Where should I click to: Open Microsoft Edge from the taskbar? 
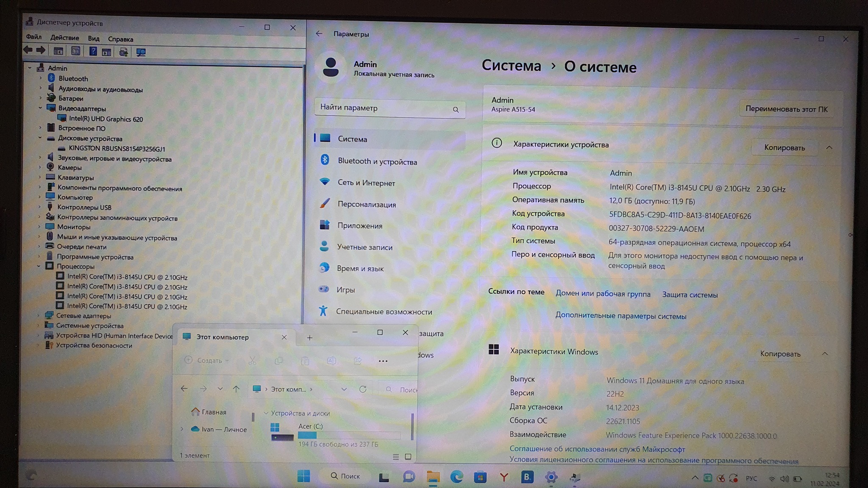coord(456,477)
